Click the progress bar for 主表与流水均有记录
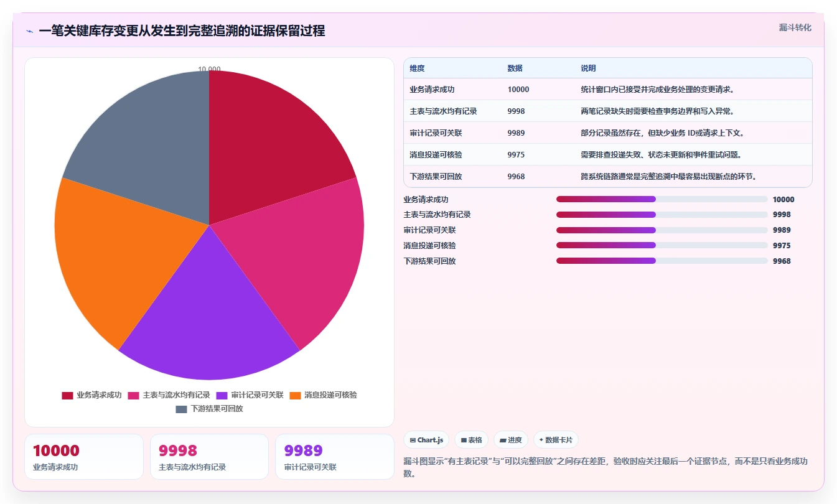This screenshot has height=504, width=837. tap(662, 215)
